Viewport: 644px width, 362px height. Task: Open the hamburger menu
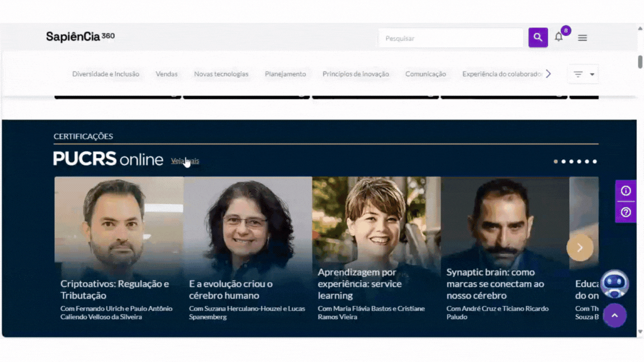point(583,38)
